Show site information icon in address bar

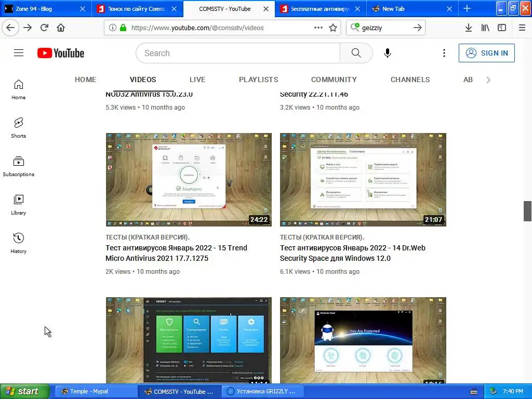pyautogui.click(x=113, y=28)
